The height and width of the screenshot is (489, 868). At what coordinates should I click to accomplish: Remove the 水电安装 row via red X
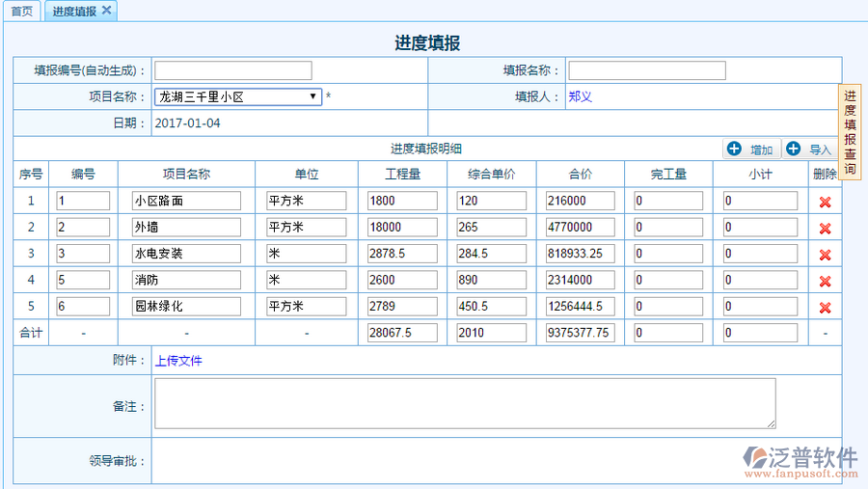[x=825, y=255]
